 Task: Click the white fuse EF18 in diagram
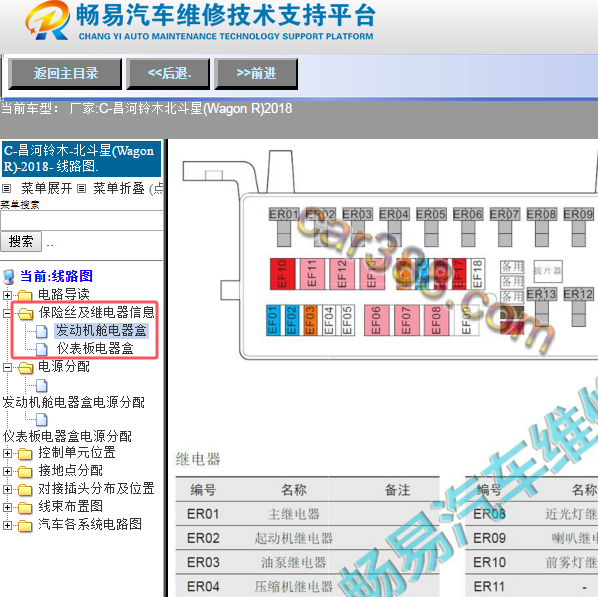tap(477, 274)
